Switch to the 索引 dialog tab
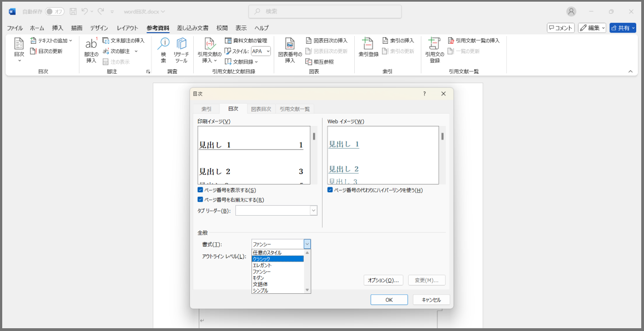The image size is (644, 331). point(207,109)
